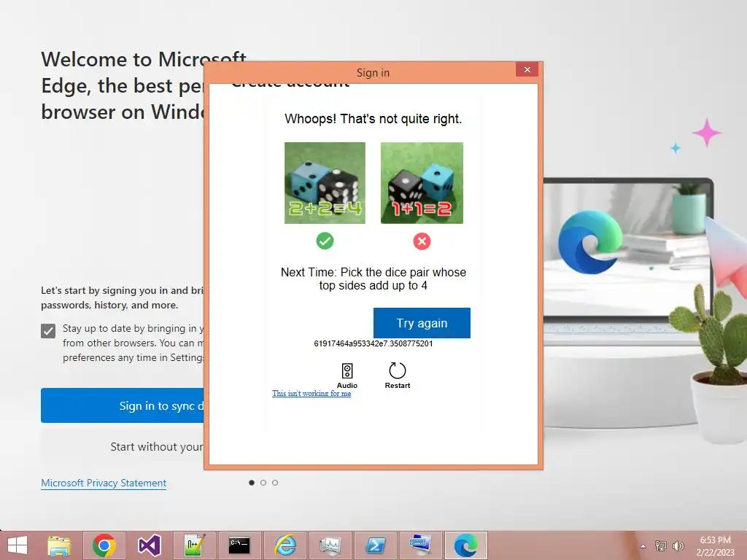Select the dice image labeled 2+2=4

pyautogui.click(x=325, y=183)
